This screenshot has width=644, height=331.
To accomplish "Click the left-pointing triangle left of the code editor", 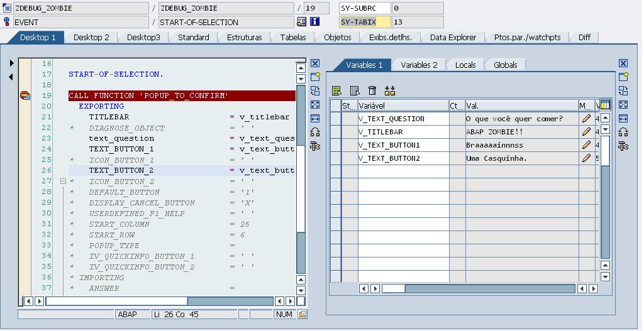I will [11, 77].
